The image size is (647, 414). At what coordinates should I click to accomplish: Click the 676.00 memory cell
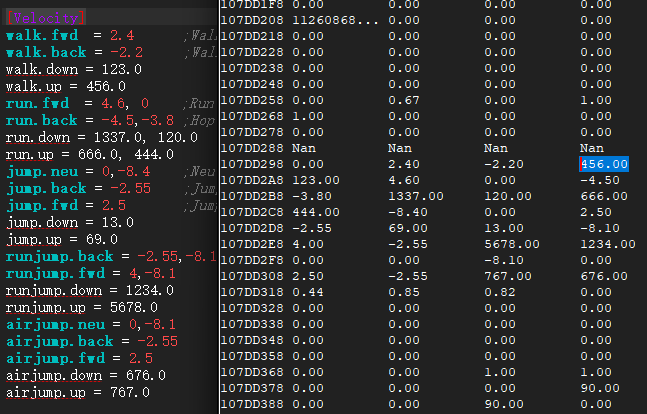tap(604, 276)
